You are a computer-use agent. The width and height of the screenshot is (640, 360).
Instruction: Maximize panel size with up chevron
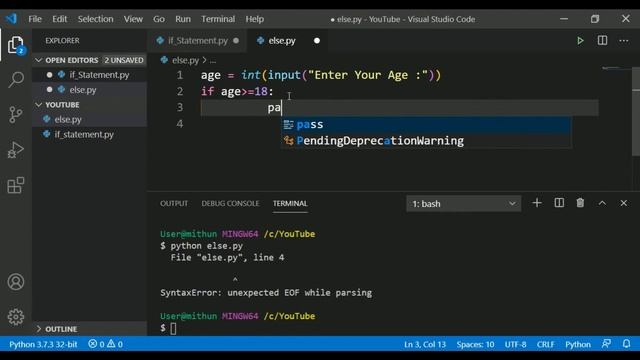pos(602,203)
